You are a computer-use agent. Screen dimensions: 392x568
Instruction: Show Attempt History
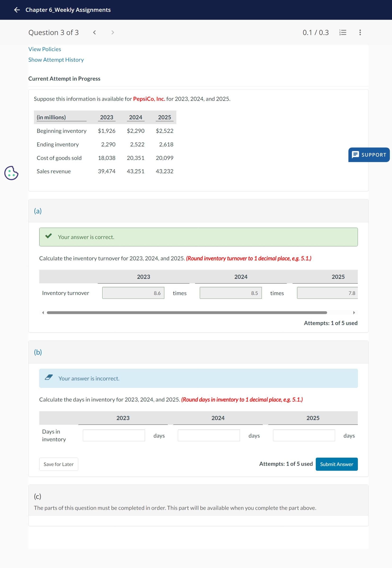pos(56,60)
